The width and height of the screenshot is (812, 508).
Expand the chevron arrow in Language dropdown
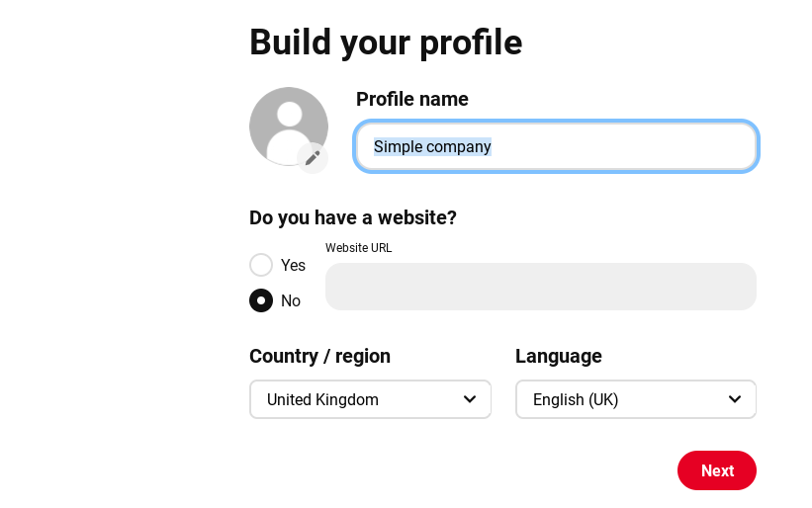coord(735,399)
